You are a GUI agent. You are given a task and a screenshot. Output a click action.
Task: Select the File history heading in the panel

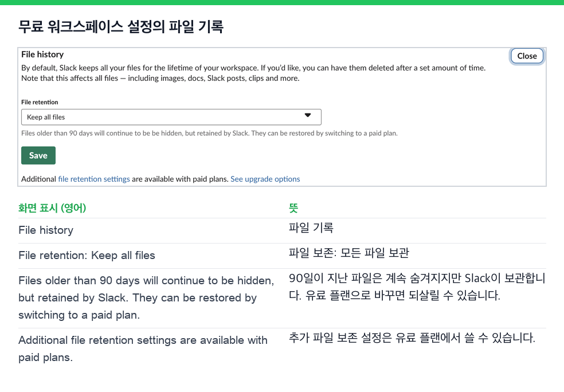click(x=42, y=54)
